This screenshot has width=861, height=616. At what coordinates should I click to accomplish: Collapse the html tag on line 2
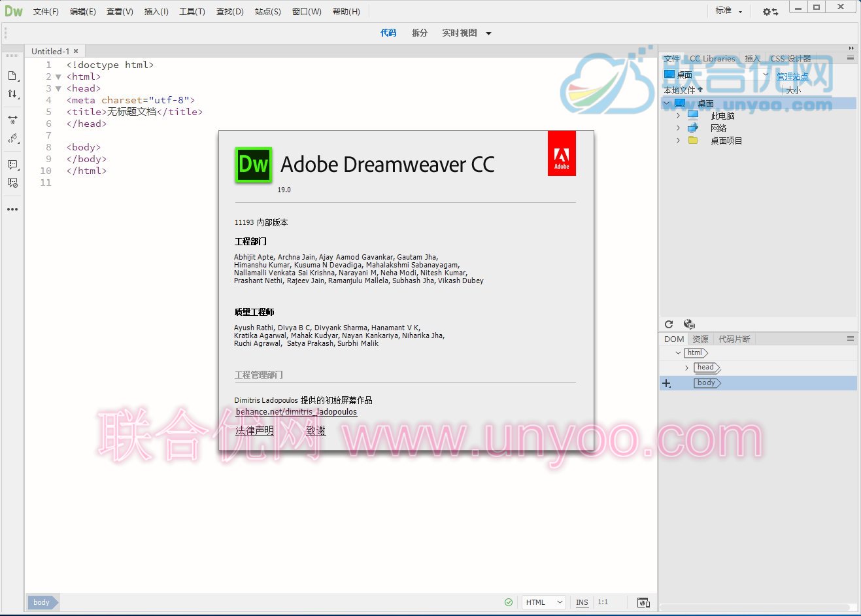pos(58,77)
